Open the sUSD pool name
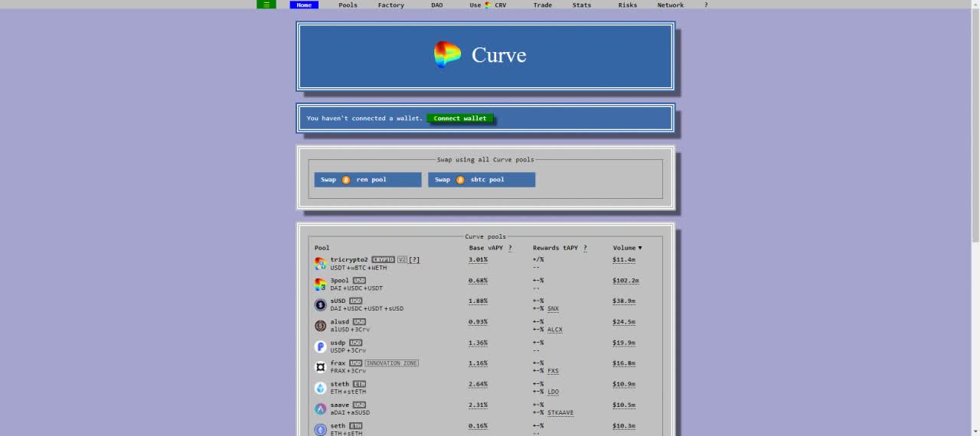Image resolution: width=980 pixels, height=436 pixels. point(338,301)
